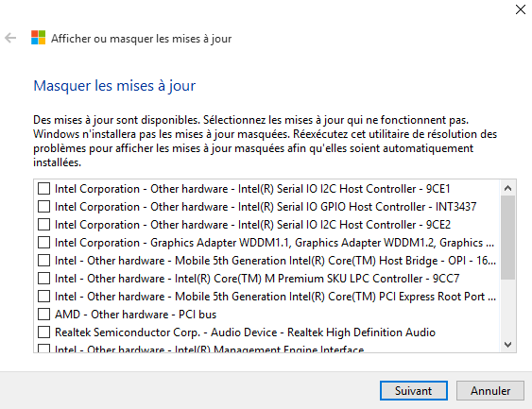Select text 'M Premium SKU LPC Controller - 9CC7'

pos(362,279)
